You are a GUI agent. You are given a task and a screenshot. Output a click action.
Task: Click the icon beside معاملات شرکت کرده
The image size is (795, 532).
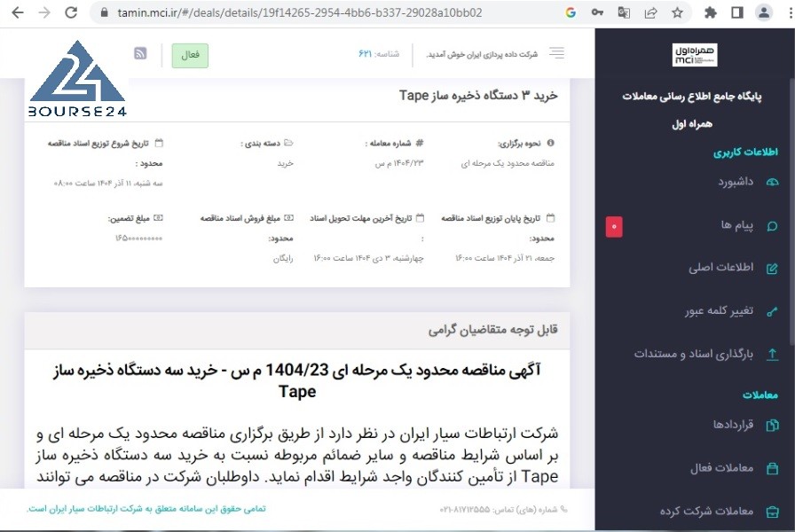772,512
